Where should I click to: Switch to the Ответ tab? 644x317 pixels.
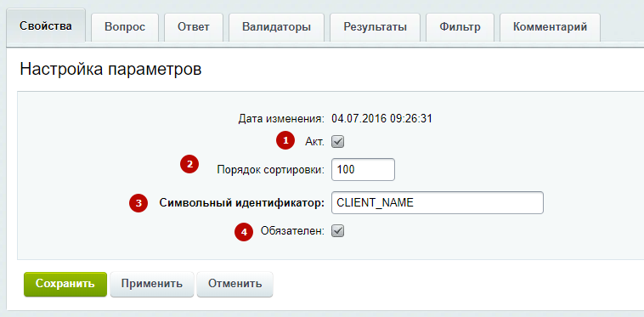coord(194,27)
